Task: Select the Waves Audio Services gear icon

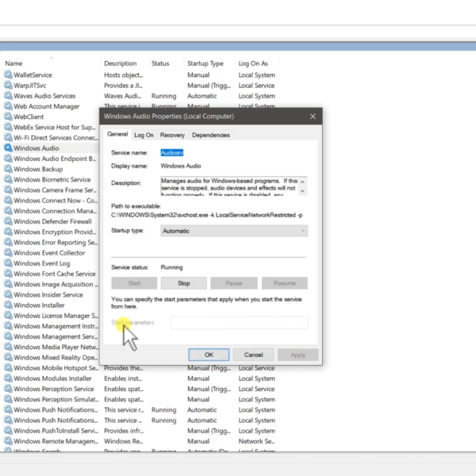Action: coord(8,96)
